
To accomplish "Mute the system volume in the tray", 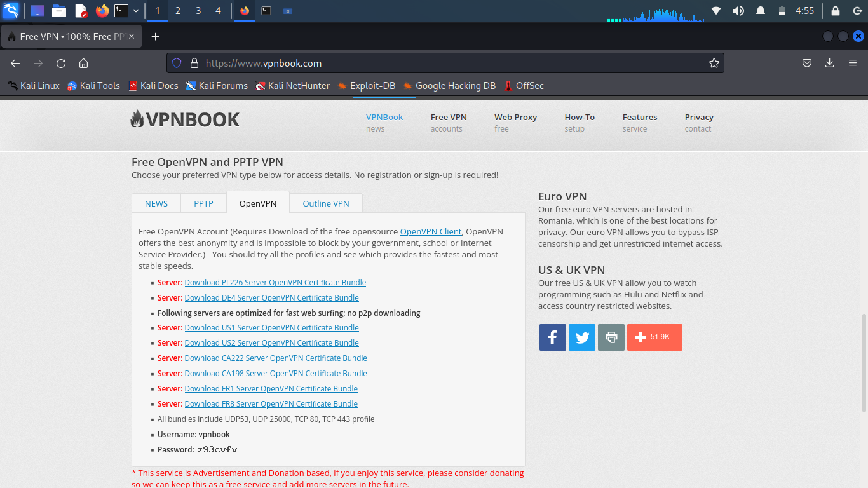I will pos(738,10).
